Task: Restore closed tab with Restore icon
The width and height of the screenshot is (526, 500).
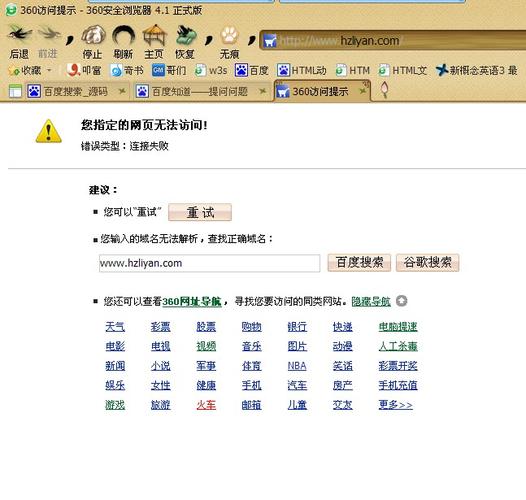Action: coord(186,35)
